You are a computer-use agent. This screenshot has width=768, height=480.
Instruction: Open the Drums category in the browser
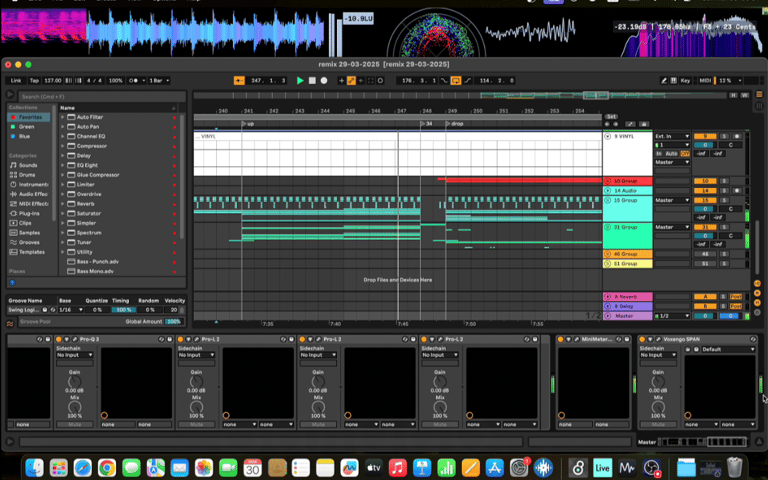[26, 174]
